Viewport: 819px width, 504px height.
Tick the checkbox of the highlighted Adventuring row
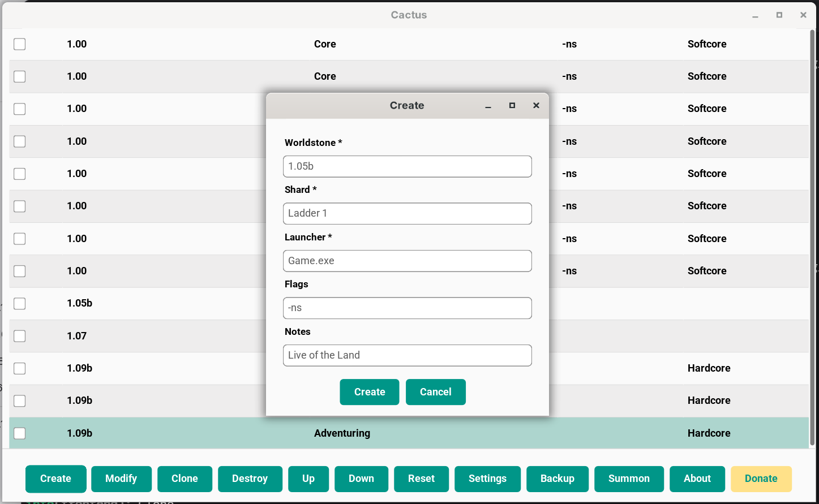pos(20,433)
